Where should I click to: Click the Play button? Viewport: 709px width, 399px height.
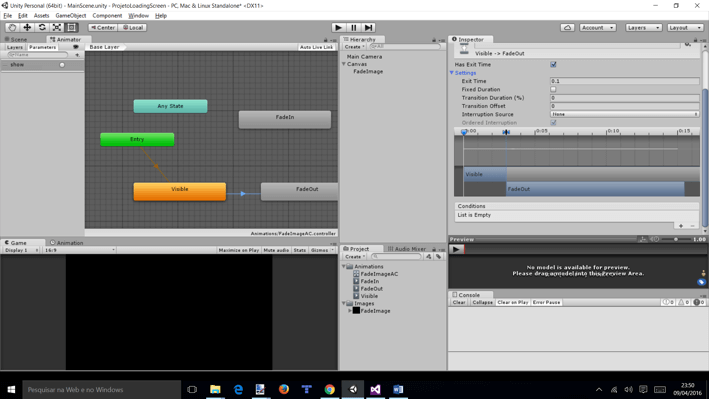pos(338,28)
